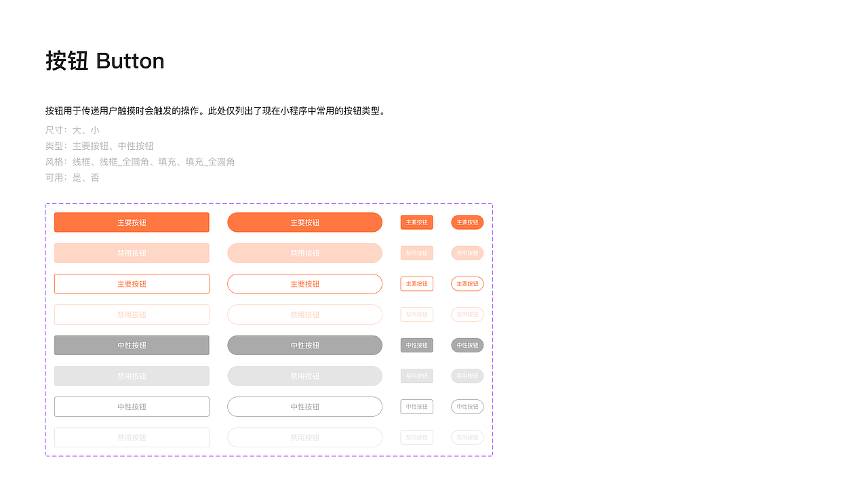Image resolution: width=868 pixels, height=488 pixels.
Task: Select the small outlined 主要按钮 button
Action: pos(416,283)
